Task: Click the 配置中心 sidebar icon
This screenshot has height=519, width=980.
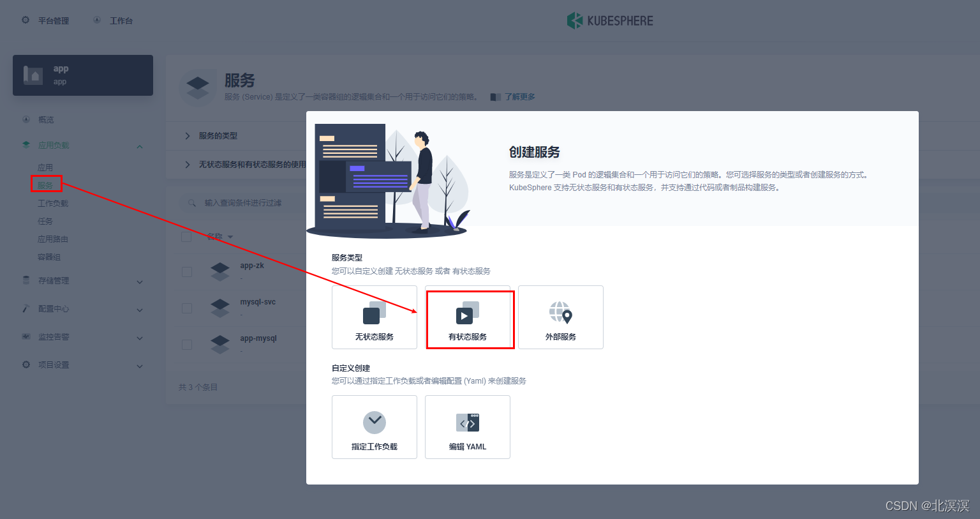Action: click(26, 308)
